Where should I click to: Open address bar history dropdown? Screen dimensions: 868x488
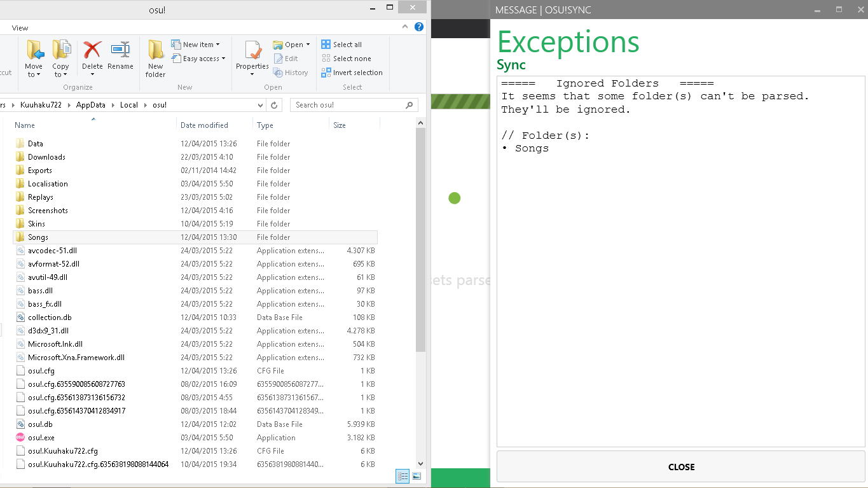point(261,105)
